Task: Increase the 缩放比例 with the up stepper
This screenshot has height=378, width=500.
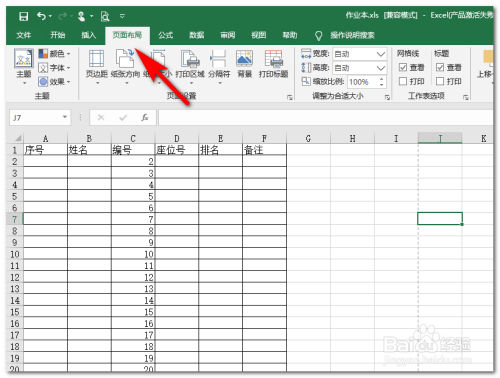Action: pyautogui.click(x=381, y=79)
